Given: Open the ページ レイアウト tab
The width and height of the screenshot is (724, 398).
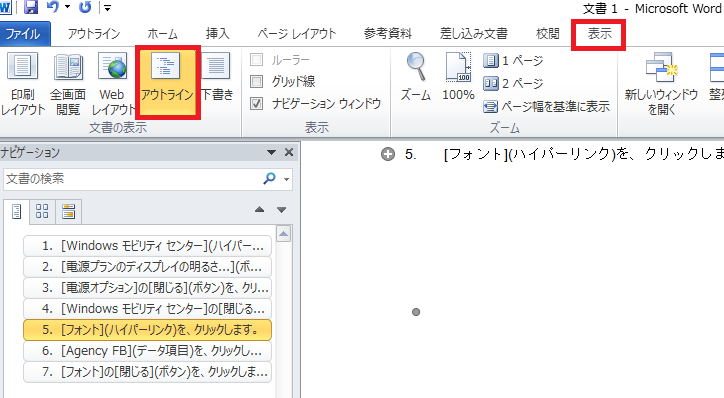Looking at the screenshot, I should (297, 34).
